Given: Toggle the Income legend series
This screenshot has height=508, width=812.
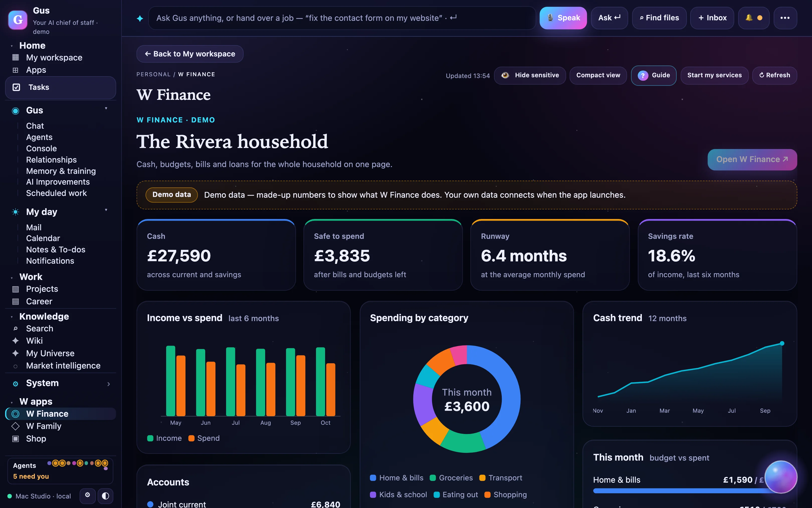Looking at the screenshot, I should 164,438.
